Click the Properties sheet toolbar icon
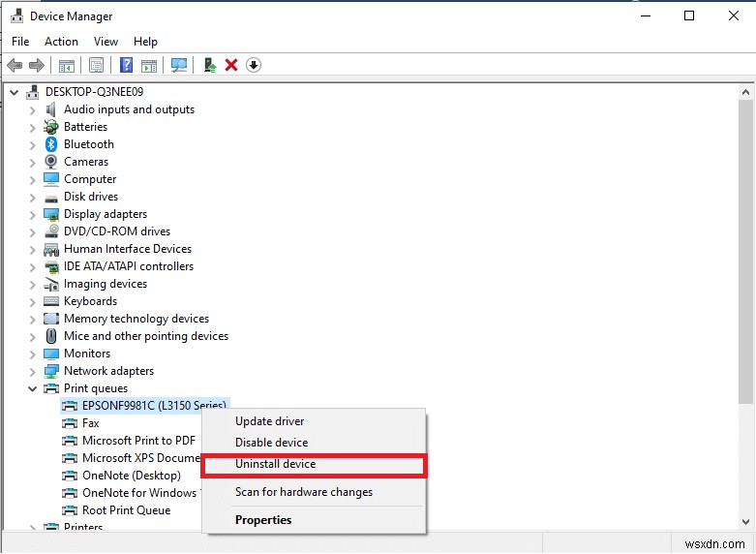 click(97, 65)
